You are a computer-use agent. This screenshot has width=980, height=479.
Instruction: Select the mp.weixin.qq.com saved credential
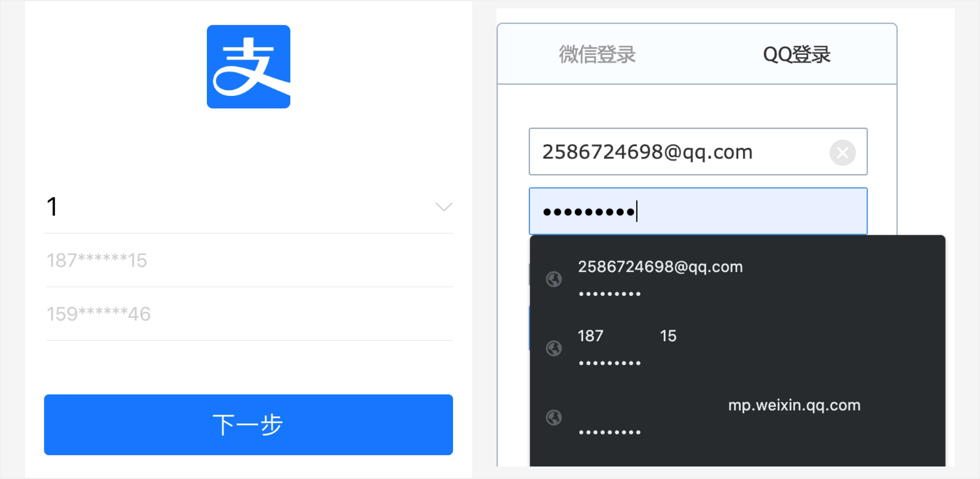click(x=737, y=417)
